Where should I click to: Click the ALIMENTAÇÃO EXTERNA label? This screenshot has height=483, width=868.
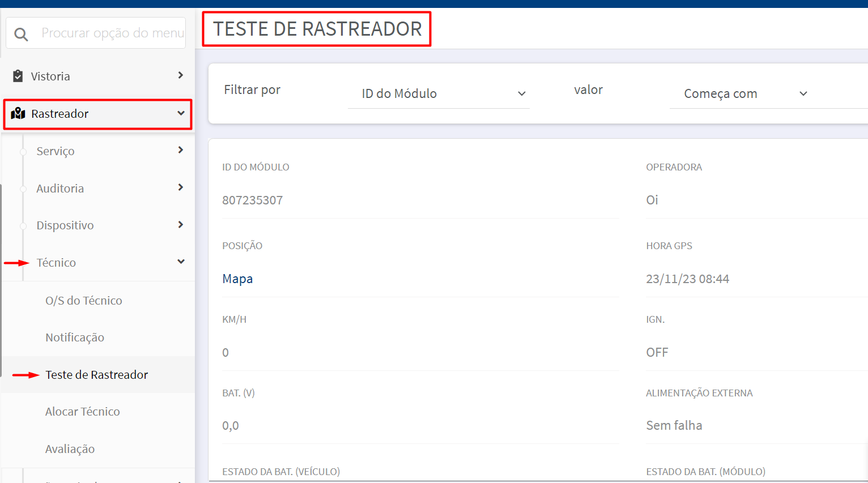[x=699, y=393]
